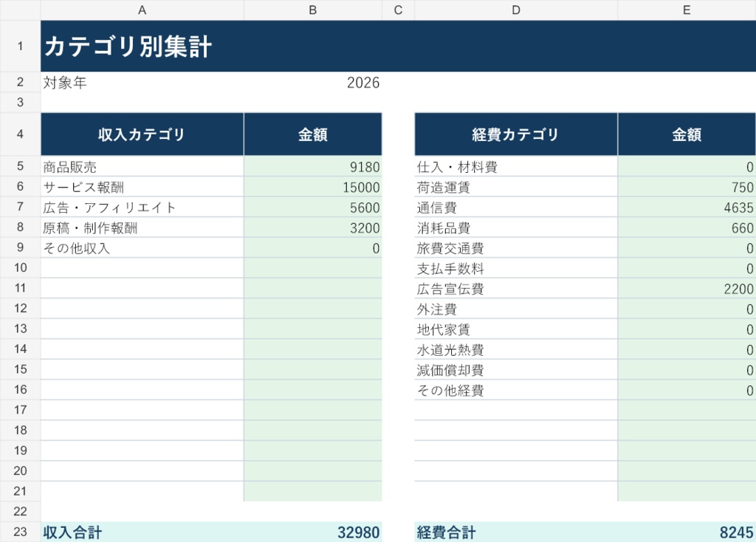Select the 32980 income total

pyautogui.click(x=313, y=532)
